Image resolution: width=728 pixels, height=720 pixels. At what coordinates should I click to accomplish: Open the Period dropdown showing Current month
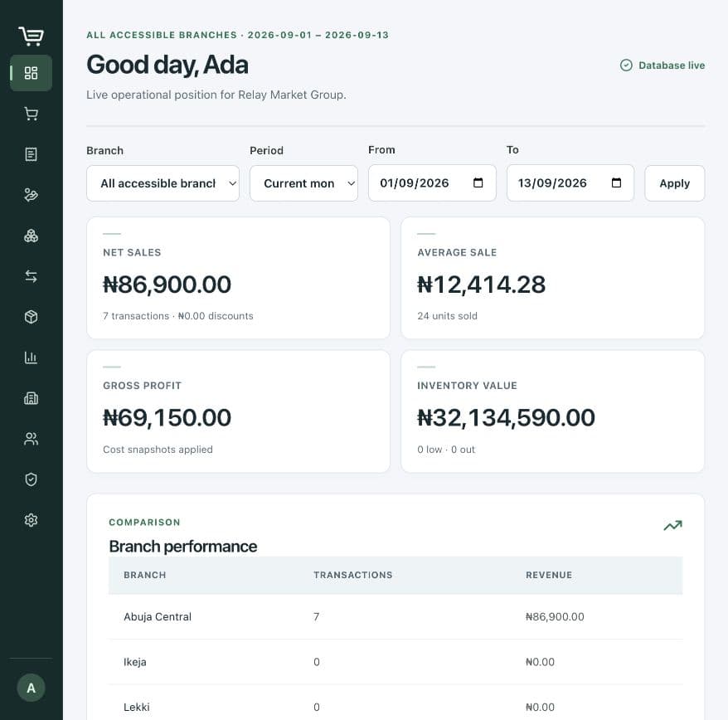pyautogui.click(x=303, y=183)
